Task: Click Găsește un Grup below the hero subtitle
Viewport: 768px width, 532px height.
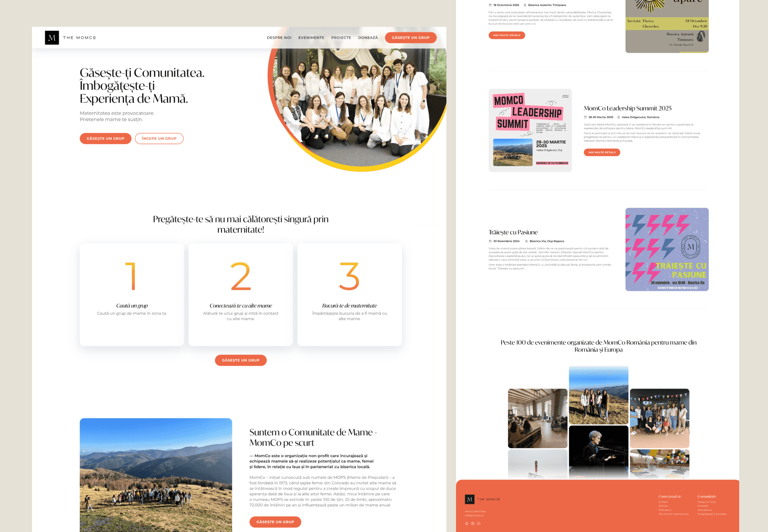Action: pyautogui.click(x=106, y=138)
